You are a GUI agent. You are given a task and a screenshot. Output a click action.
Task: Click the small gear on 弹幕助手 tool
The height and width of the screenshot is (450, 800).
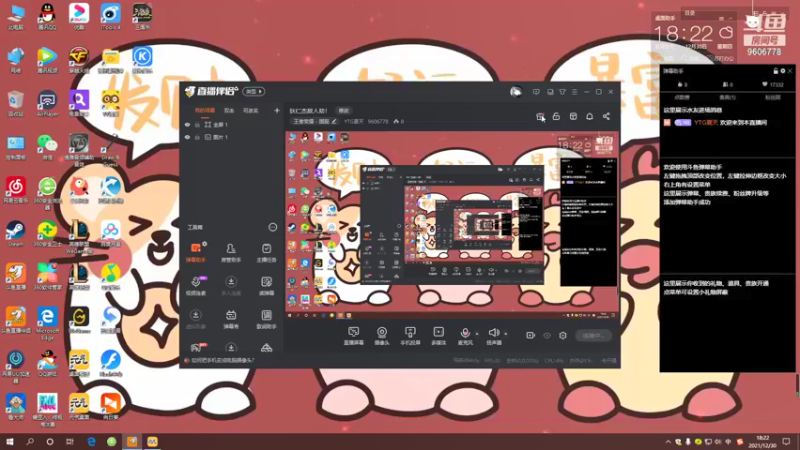coord(205,244)
